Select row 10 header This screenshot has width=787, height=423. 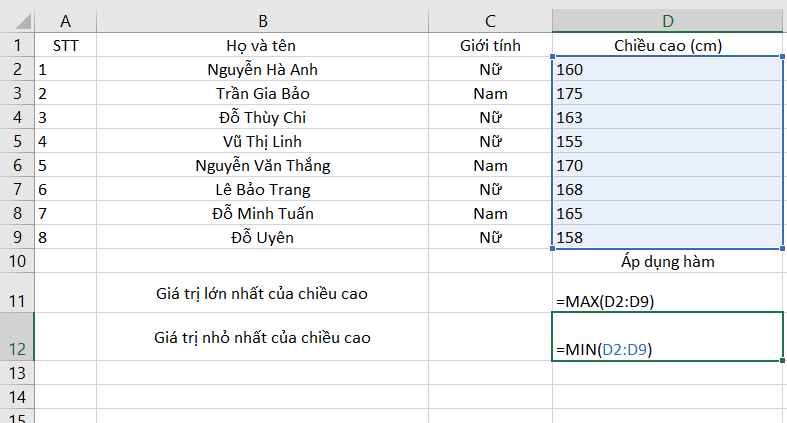click(17, 261)
